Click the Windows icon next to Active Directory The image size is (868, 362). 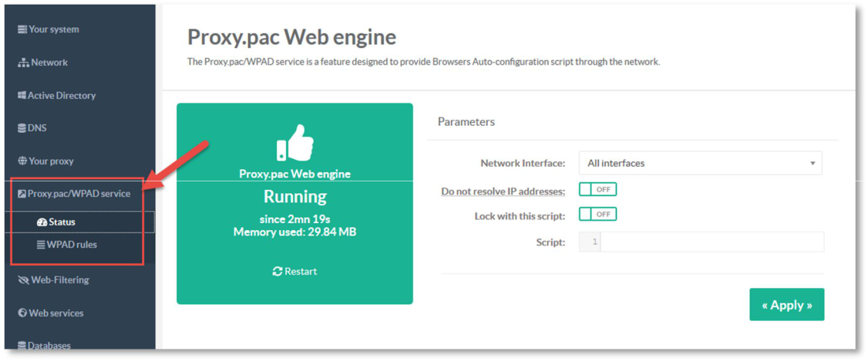[22, 96]
